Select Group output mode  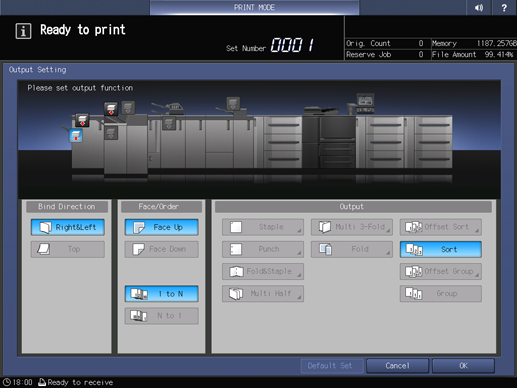[441, 294]
